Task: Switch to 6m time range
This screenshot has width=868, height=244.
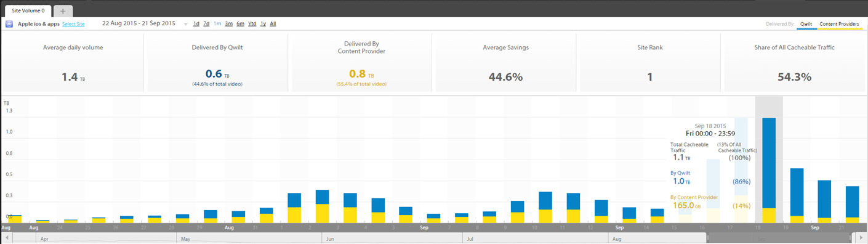Action: coord(240,24)
